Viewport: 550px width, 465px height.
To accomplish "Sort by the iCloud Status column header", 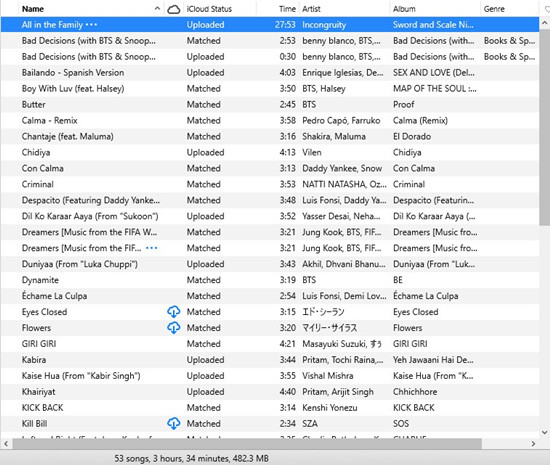I will tap(209, 9).
